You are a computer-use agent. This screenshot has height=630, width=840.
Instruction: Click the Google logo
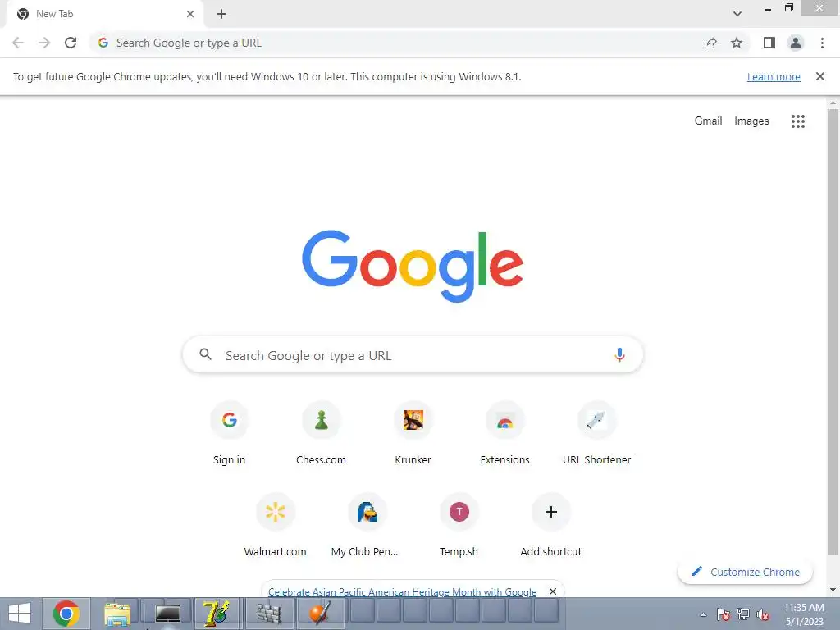(413, 267)
